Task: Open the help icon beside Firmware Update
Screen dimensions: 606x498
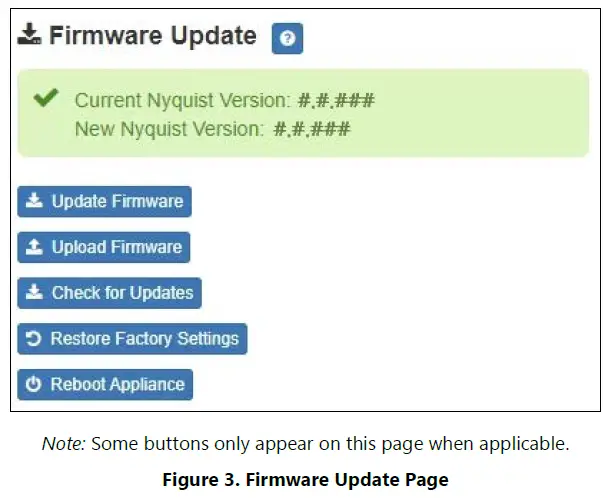Action: (287, 38)
